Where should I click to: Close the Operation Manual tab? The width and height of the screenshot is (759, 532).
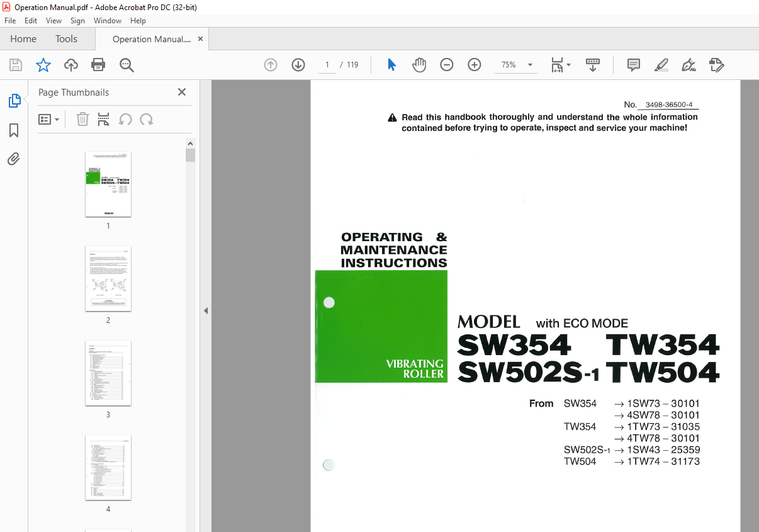click(201, 39)
